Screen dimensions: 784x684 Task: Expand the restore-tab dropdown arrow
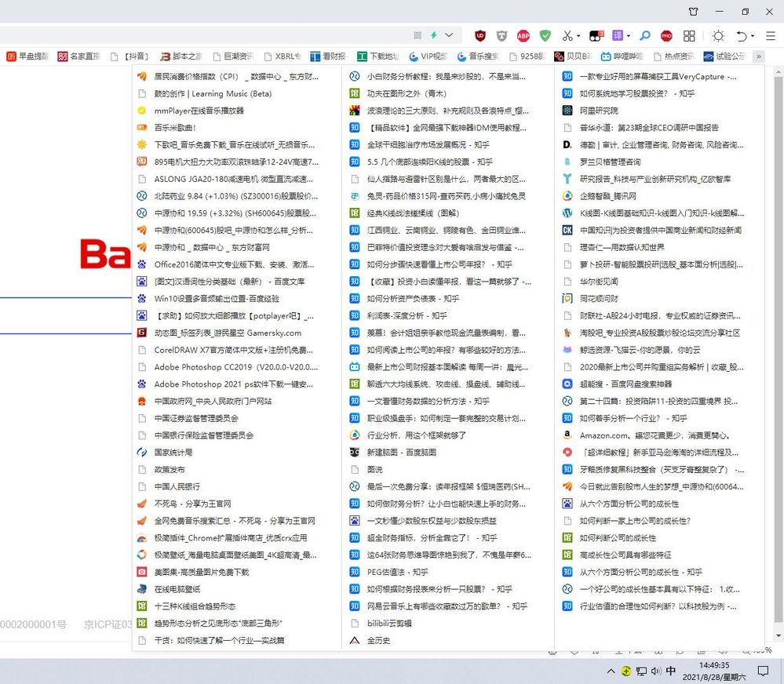tap(752, 36)
